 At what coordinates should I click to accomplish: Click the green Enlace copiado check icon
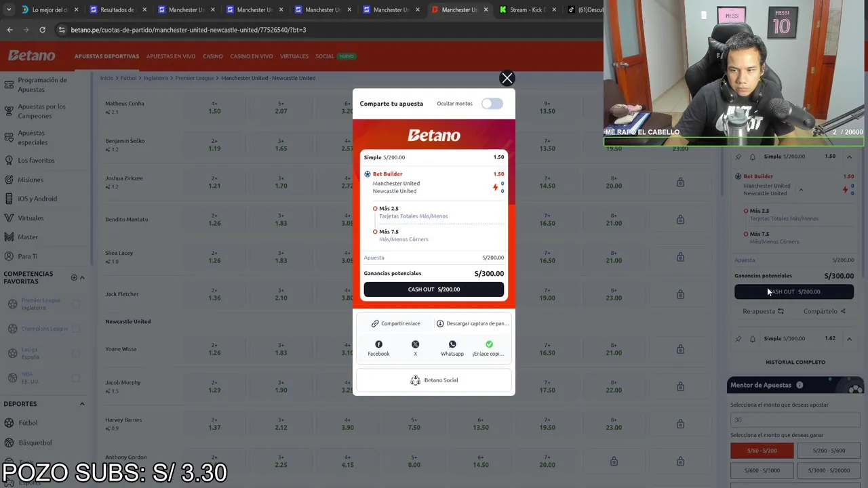pyautogui.click(x=489, y=344)
